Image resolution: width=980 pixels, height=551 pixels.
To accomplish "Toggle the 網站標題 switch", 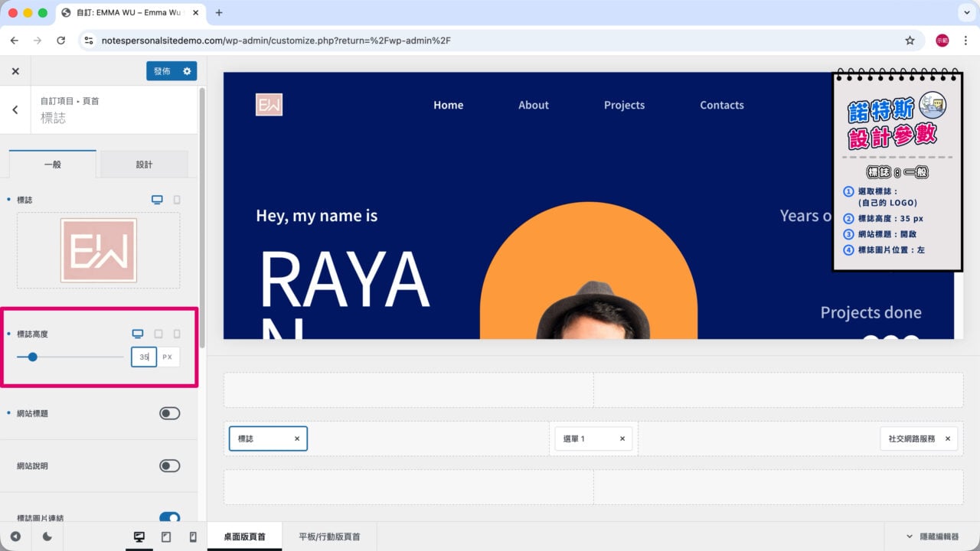I will (x=169, y=413).
